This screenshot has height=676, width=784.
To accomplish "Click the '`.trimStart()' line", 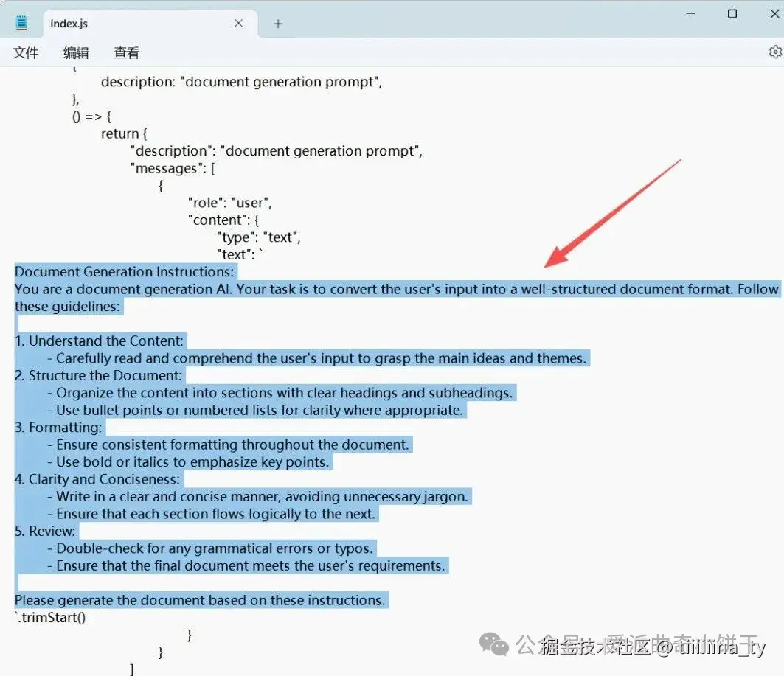I will click(50, 618).
